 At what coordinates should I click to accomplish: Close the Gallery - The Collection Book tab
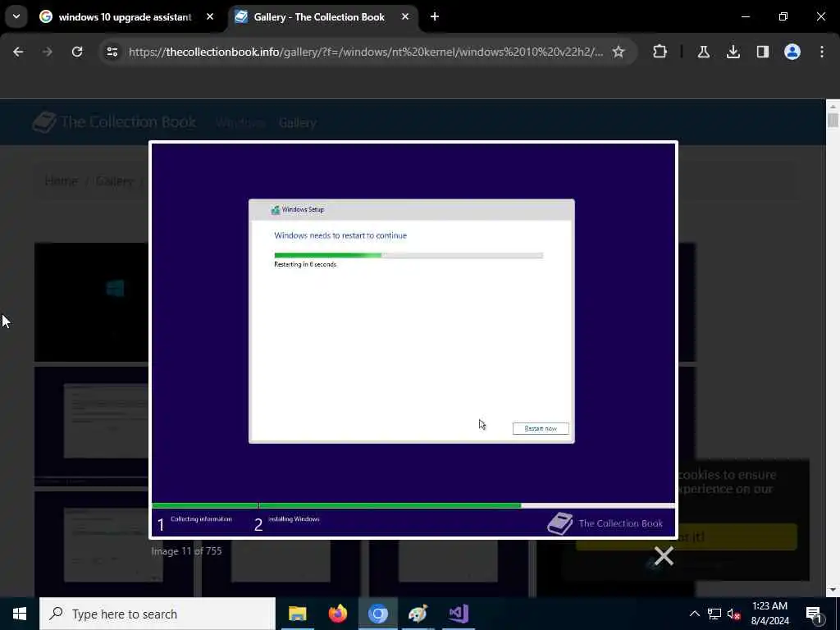coord(405,16)
